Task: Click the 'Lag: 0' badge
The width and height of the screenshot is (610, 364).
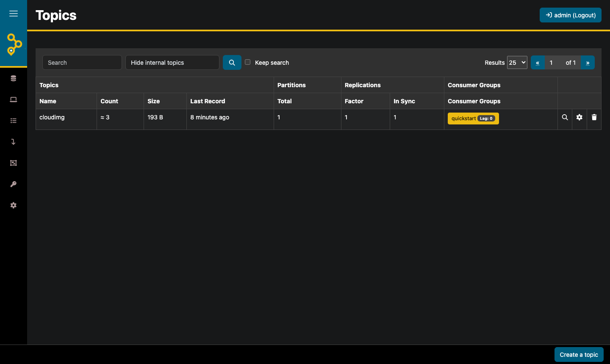Action: click(x=486, y=119)
